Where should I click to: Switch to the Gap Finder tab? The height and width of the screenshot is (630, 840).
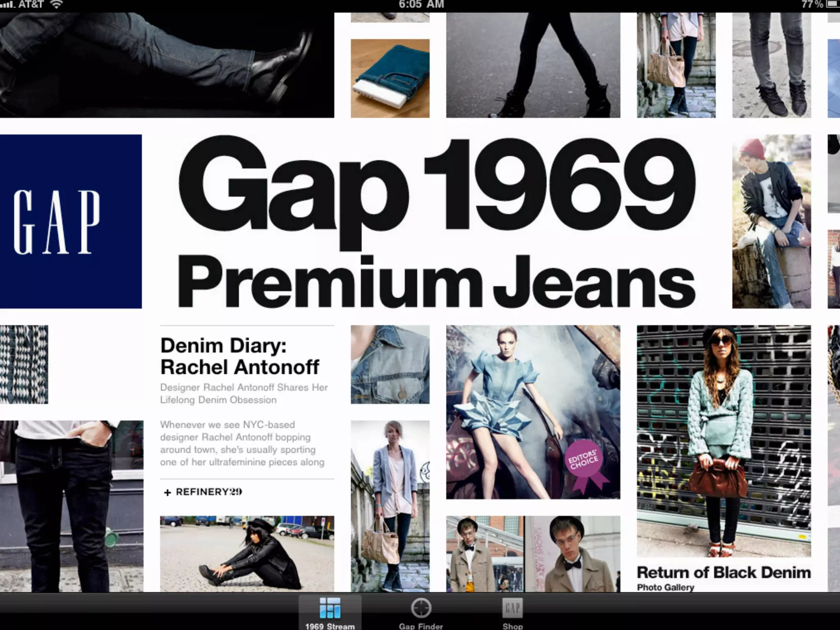421,612
